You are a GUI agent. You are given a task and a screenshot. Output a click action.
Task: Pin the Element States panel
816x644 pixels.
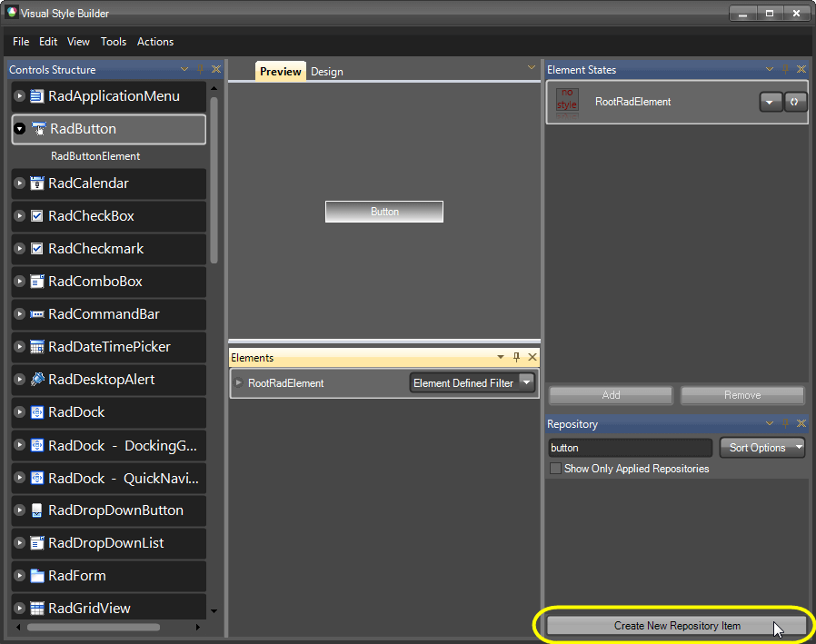click(786, 69)
